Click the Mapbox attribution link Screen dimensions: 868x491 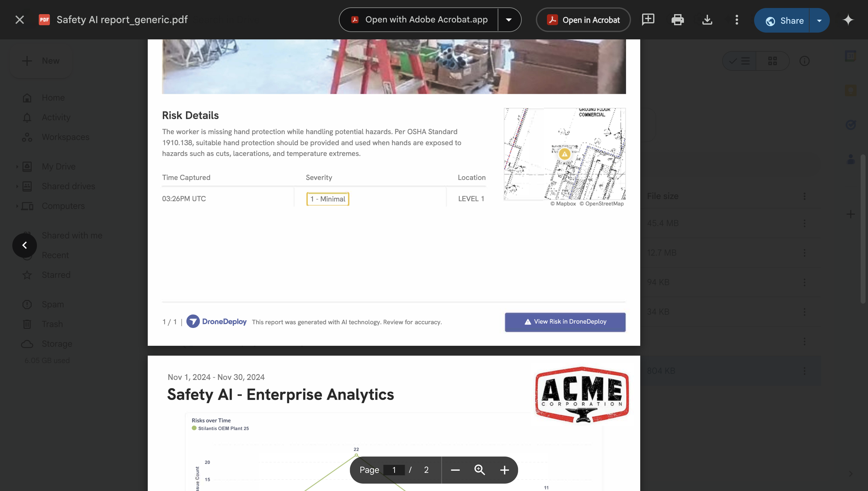click(x=563, y=204)
